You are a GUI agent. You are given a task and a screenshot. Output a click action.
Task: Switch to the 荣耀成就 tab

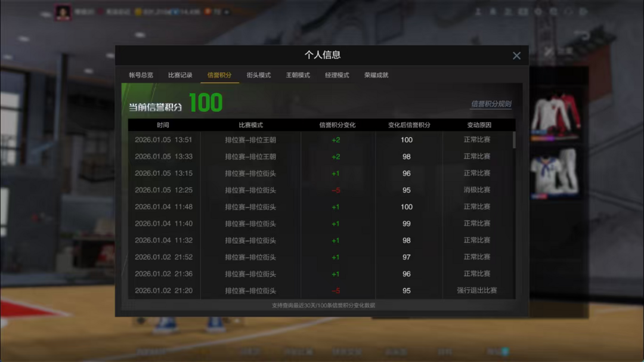[376, 75]
